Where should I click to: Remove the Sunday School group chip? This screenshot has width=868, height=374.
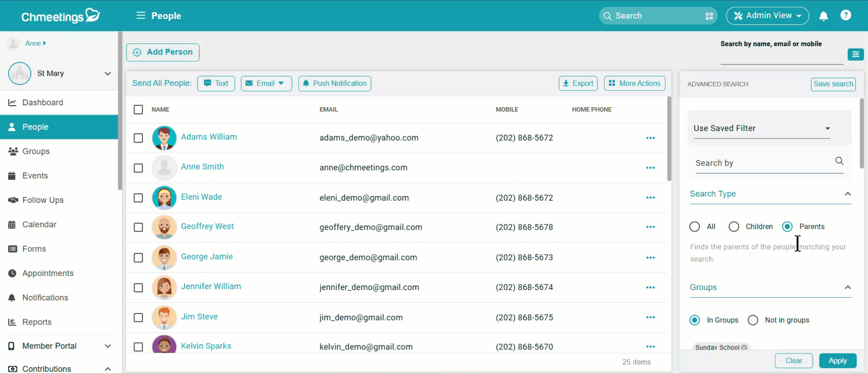[x=744, y=347]
